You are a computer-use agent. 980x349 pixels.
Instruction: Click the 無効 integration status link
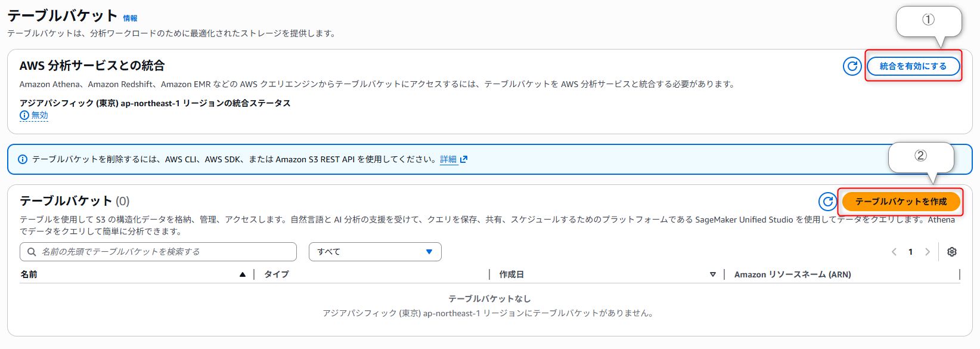(x=34, y=115)
